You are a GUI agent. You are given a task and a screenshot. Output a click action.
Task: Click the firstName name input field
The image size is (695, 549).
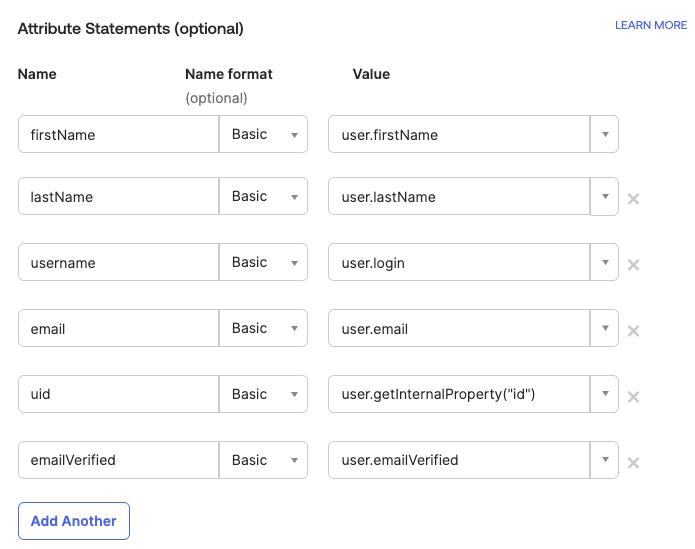point(118,135)
